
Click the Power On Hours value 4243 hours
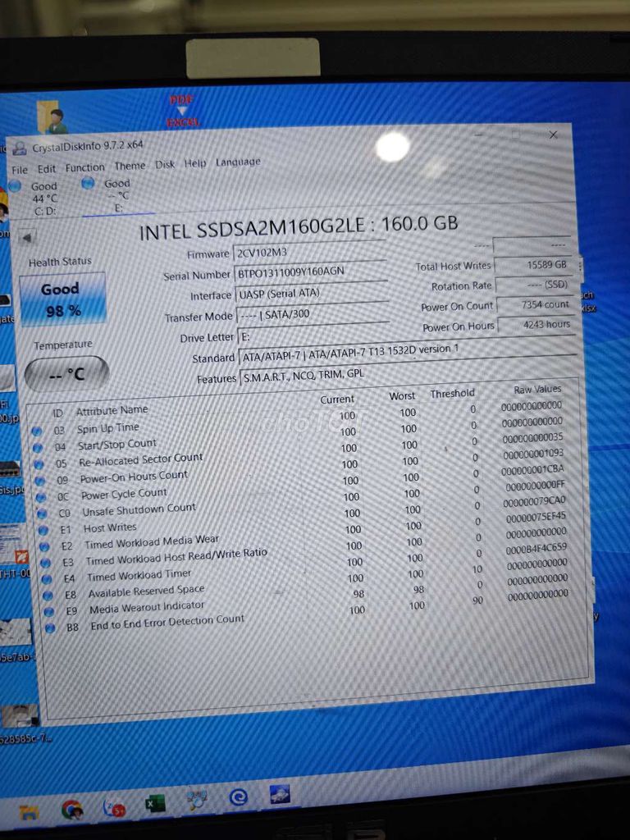pos(536,325)
